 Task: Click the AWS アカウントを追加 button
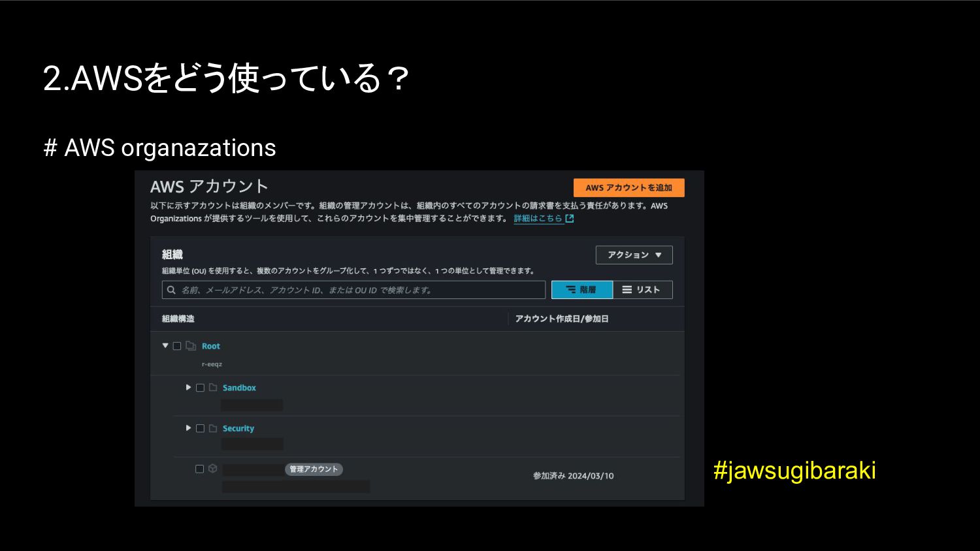[x=629, y=188]
